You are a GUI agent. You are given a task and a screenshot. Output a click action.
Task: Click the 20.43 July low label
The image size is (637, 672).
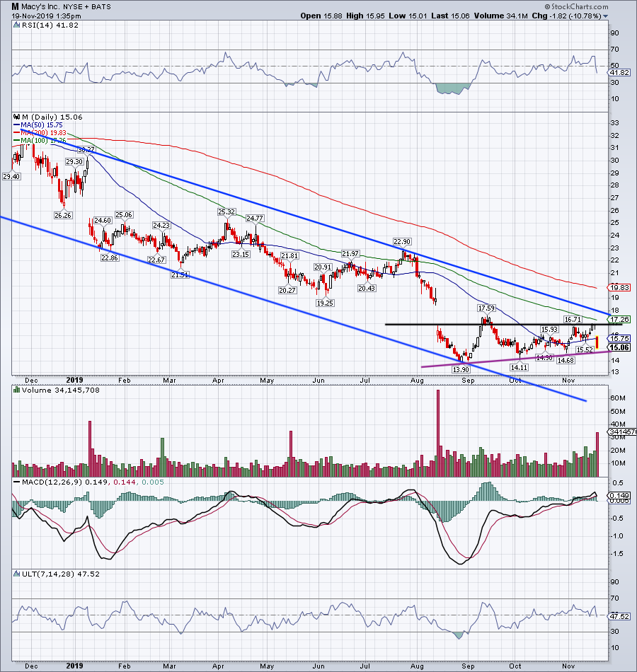(367, 289)
